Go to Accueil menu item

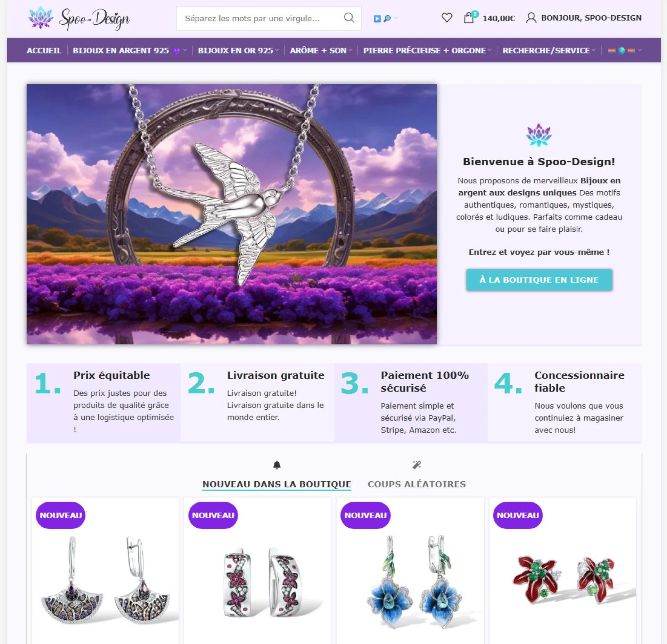[44, 51]
